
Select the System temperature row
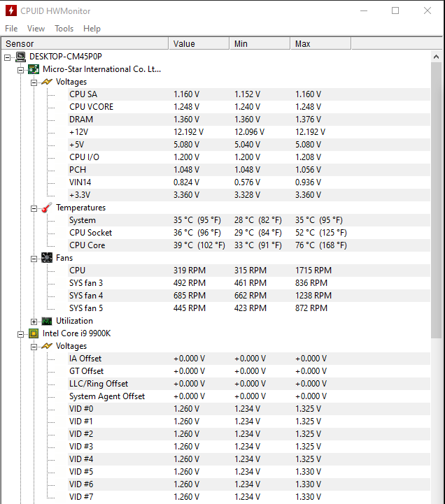[x=248, y=220]
